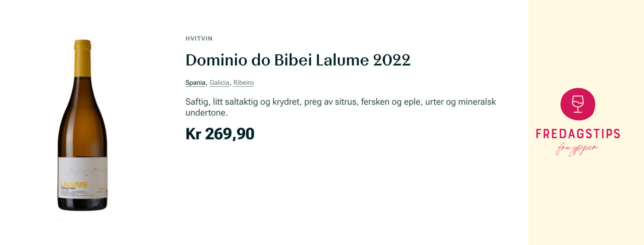
Task: Open the Spania country link
Action: (195, 83)
